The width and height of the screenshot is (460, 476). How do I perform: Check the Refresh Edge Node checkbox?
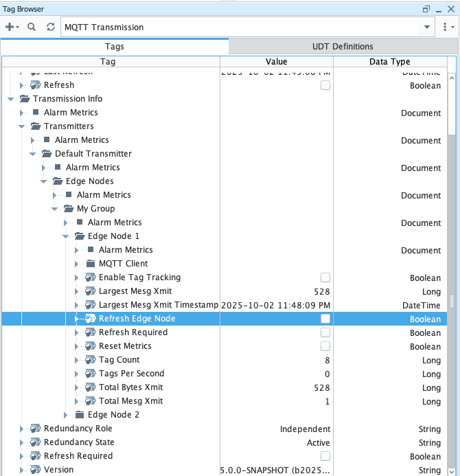click(x=325, y=319)
